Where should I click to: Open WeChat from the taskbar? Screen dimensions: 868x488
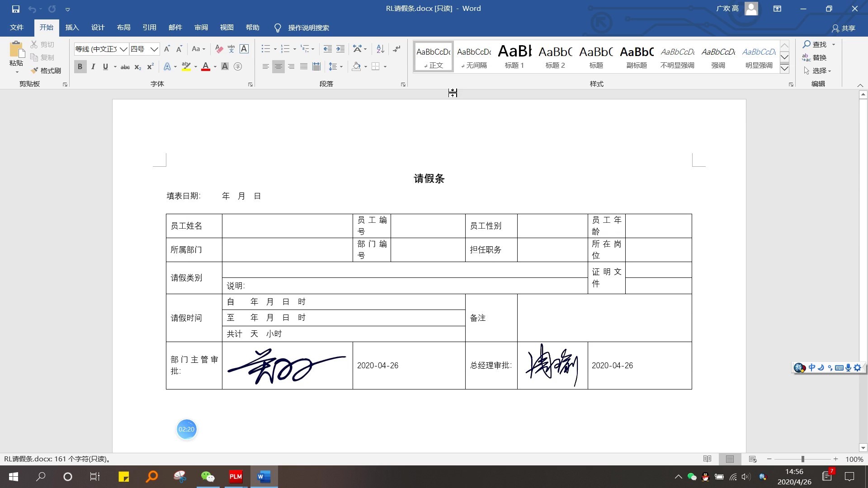pyautogui.click(x=208, y=477)
